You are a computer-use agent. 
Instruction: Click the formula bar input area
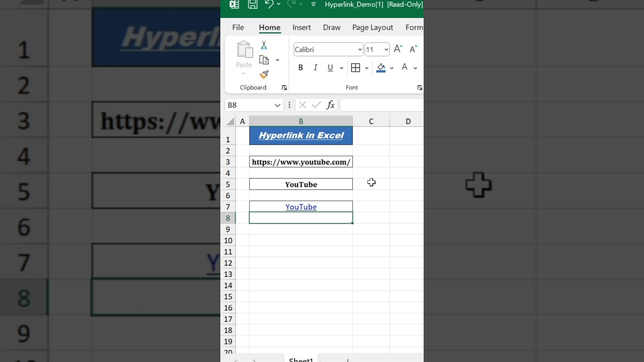coord(382,105)
